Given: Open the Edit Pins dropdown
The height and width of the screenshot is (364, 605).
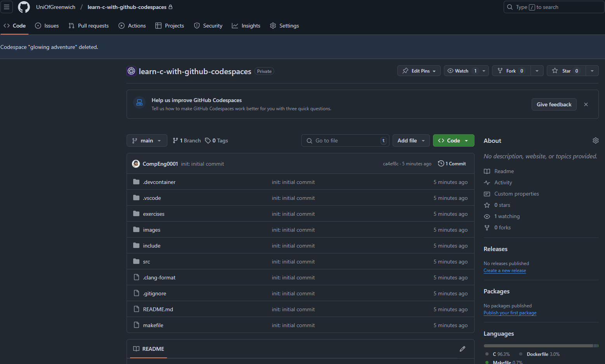Looking at the screenshot, I should point(419,71).
